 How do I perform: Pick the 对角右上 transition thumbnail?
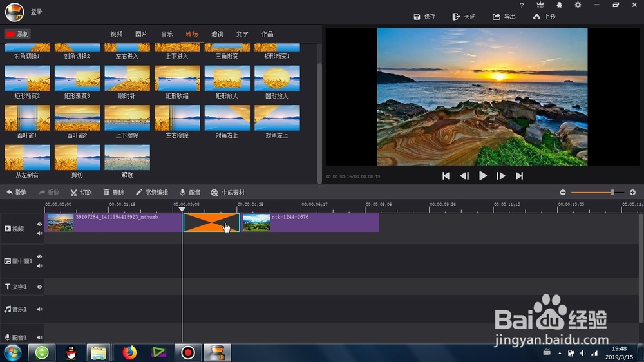pyautogui.click(x=227, y=118)
